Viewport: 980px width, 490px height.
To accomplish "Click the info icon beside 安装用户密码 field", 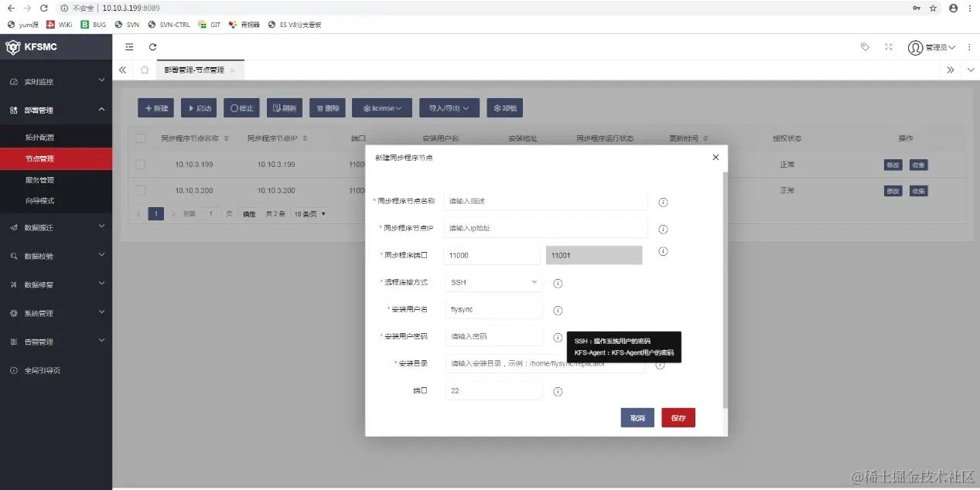I will [x=558, y=338].
